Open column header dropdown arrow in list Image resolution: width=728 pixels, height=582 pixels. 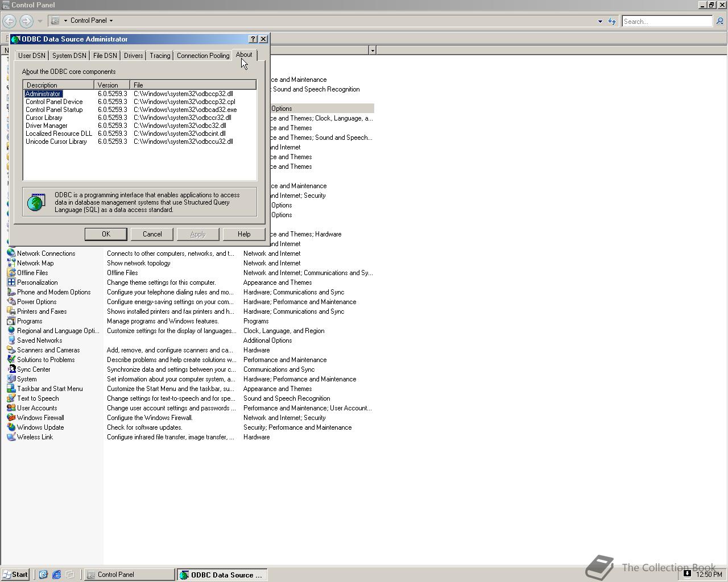point(373,51)
